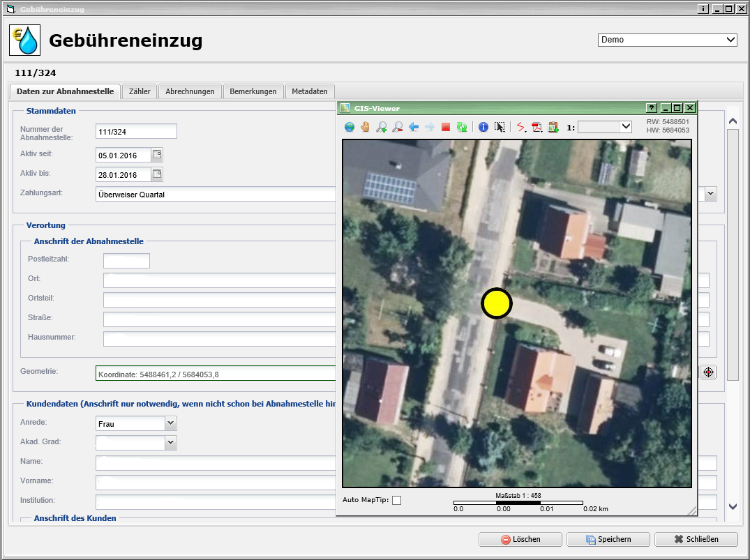The width and height of the screenshot is (750, 560).
Task: Export map to PDF icon
Action: click(x=537, y=127)
